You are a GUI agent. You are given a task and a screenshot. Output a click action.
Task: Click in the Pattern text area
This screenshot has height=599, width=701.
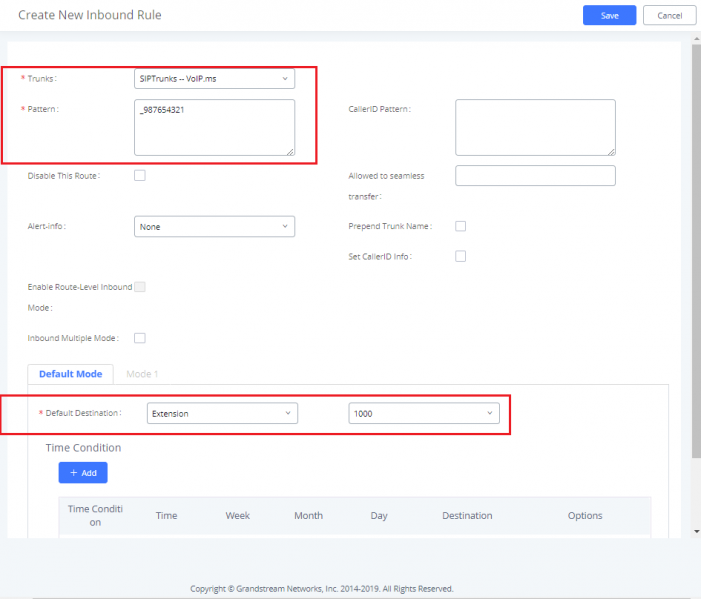pos(214,127)
